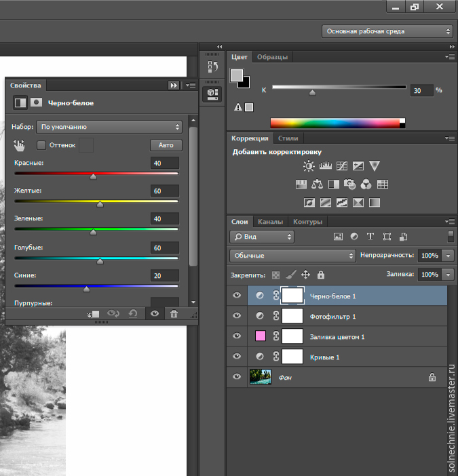The image size is (458, 476).
Task: Open the Основная рабочая среда workspace dropdown
Action: coord(387,31)
